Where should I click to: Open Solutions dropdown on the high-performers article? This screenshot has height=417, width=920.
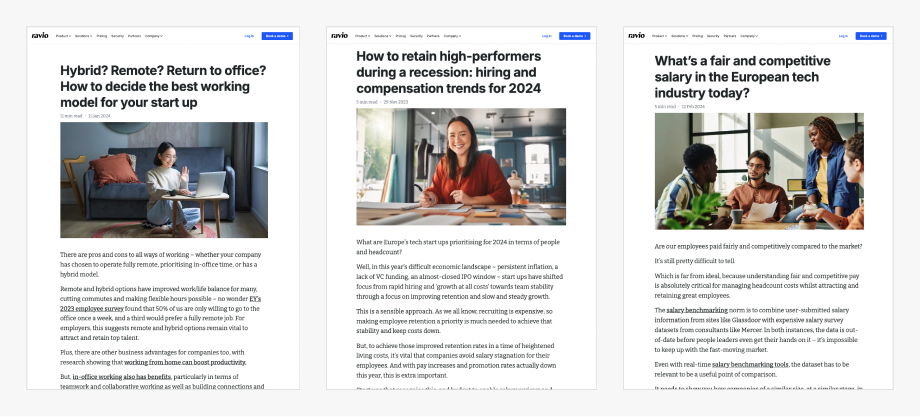click(x=382, y=36)
